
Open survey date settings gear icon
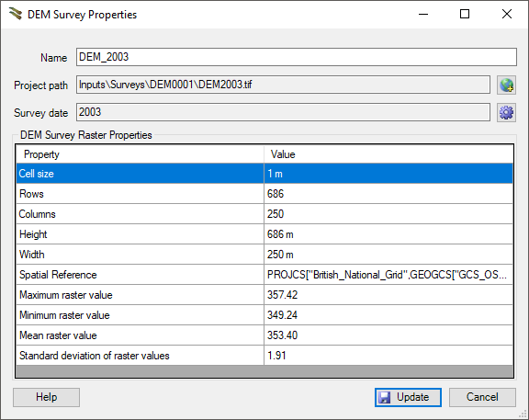pos(506,112)
